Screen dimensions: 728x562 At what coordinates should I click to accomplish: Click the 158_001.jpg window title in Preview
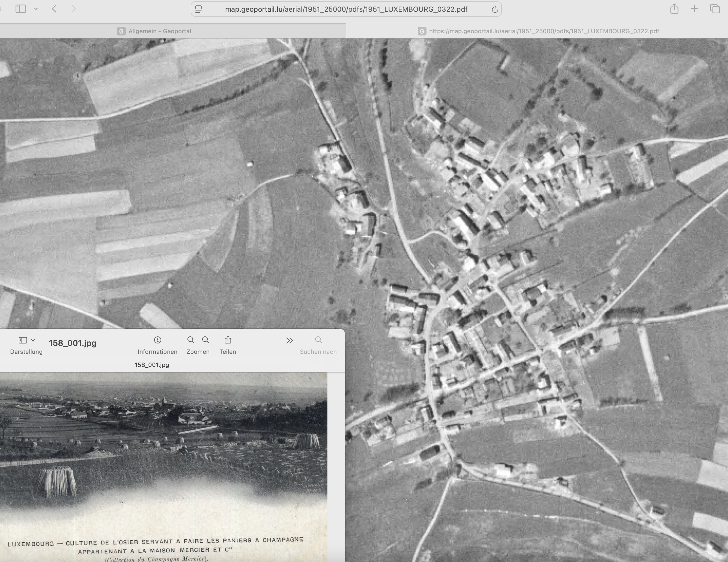tap(73, 343)
